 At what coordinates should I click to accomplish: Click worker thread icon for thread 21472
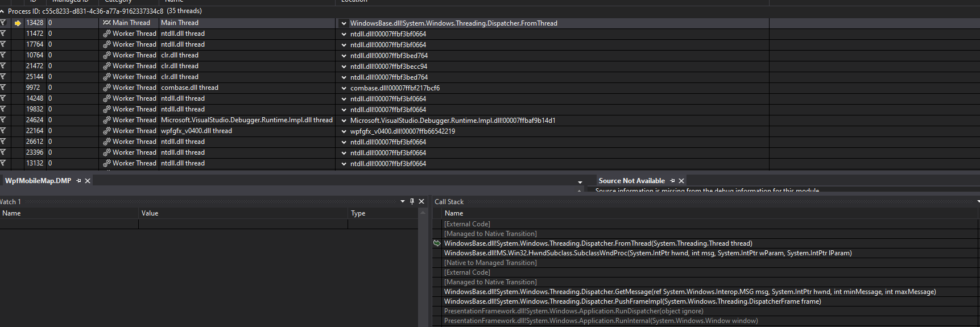coord(106,66)
